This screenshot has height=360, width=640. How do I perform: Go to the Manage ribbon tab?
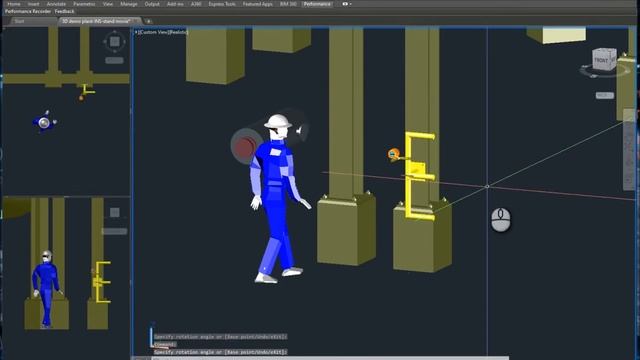point(129,4)
